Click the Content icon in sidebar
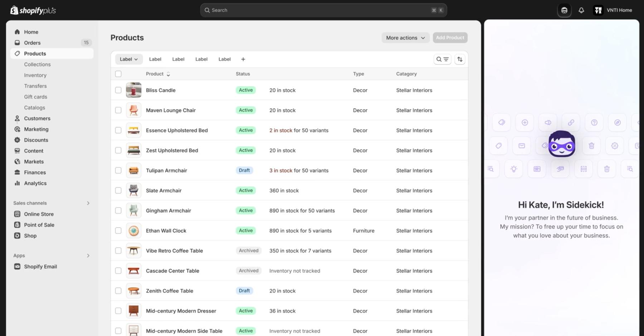 (x=17, y=151)
